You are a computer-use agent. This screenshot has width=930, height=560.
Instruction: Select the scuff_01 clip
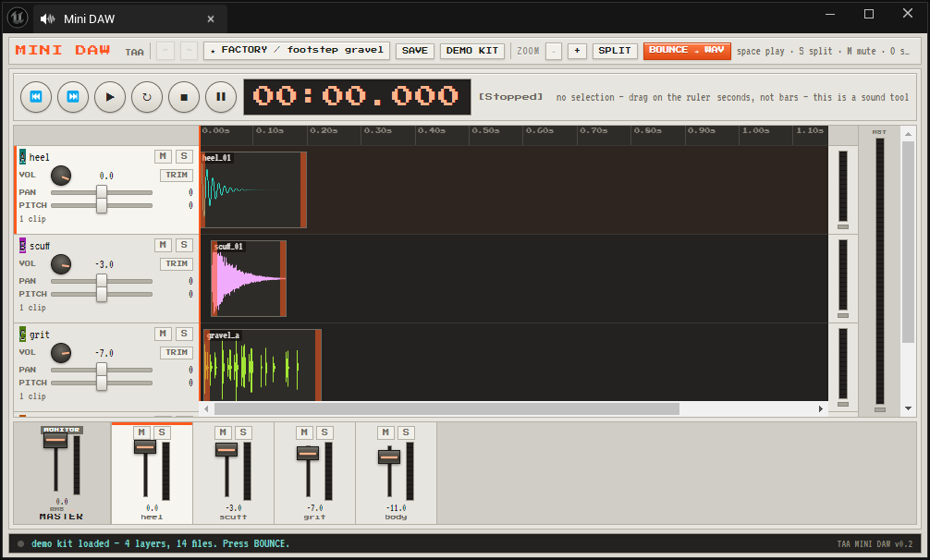(249, 278)
